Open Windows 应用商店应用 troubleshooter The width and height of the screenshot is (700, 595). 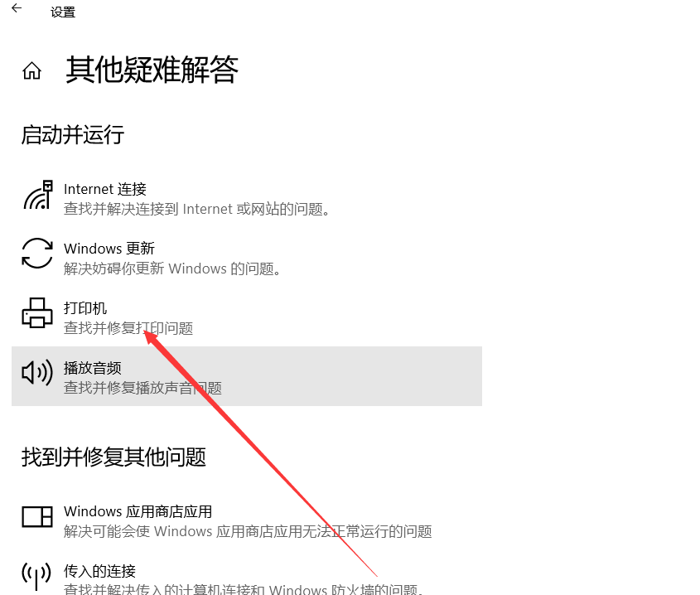pyautogui.click(x=247, y=520)
